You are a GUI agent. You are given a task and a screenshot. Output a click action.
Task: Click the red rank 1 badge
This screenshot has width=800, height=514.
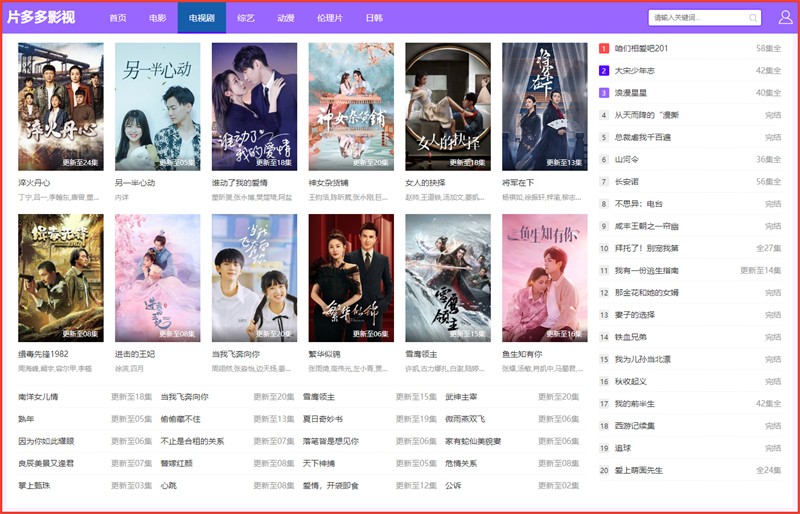point(604,48)
